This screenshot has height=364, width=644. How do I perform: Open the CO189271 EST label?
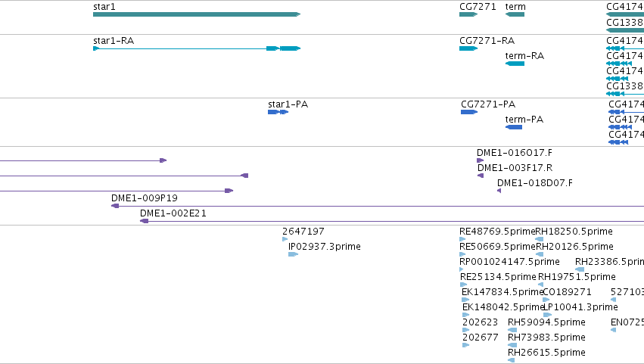pos(568,293)
